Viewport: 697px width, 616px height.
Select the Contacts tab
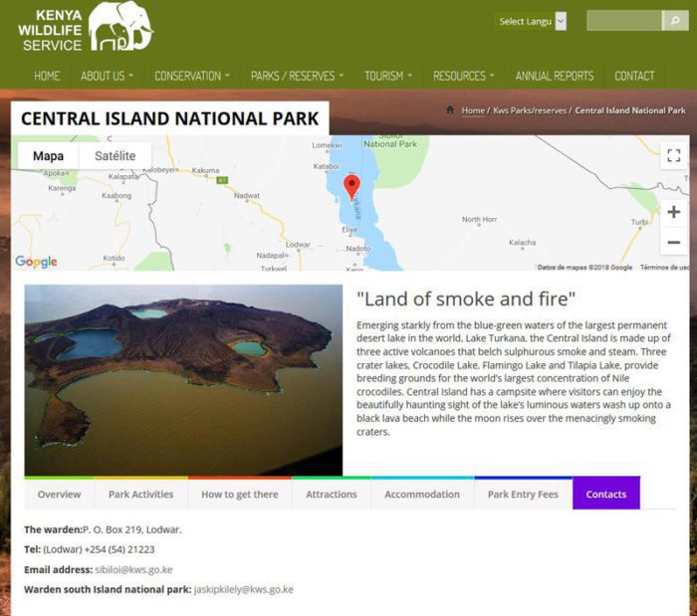(x=606, y=494)
